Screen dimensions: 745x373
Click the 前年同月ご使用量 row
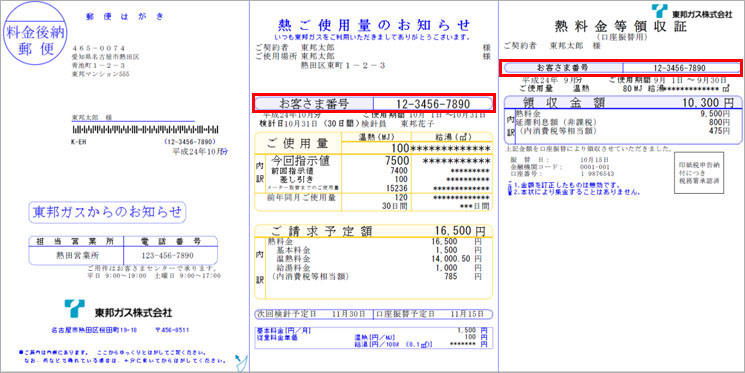click(x=373, y=201)
